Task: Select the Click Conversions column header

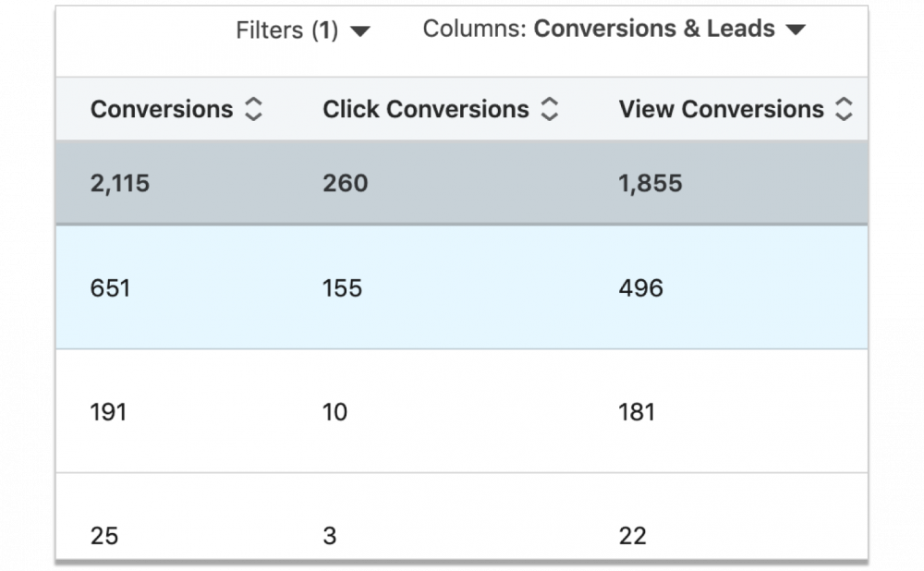Action: coord(425,109)
